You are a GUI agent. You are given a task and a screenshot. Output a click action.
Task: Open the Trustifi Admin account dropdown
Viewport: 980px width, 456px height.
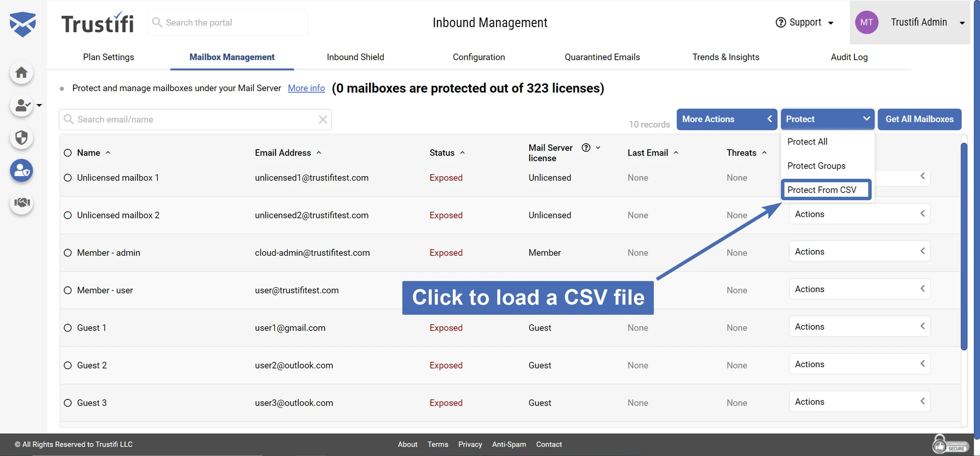(910, 22)
